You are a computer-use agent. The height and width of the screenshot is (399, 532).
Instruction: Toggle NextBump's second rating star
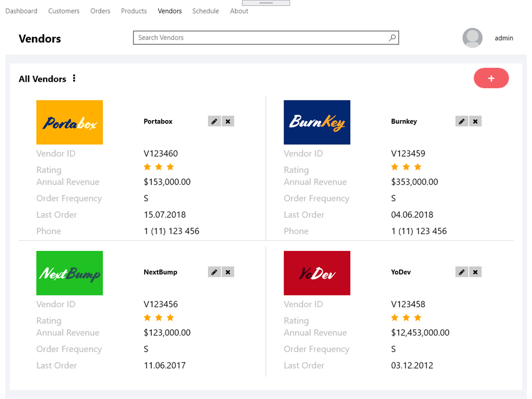tap(159, 317)
